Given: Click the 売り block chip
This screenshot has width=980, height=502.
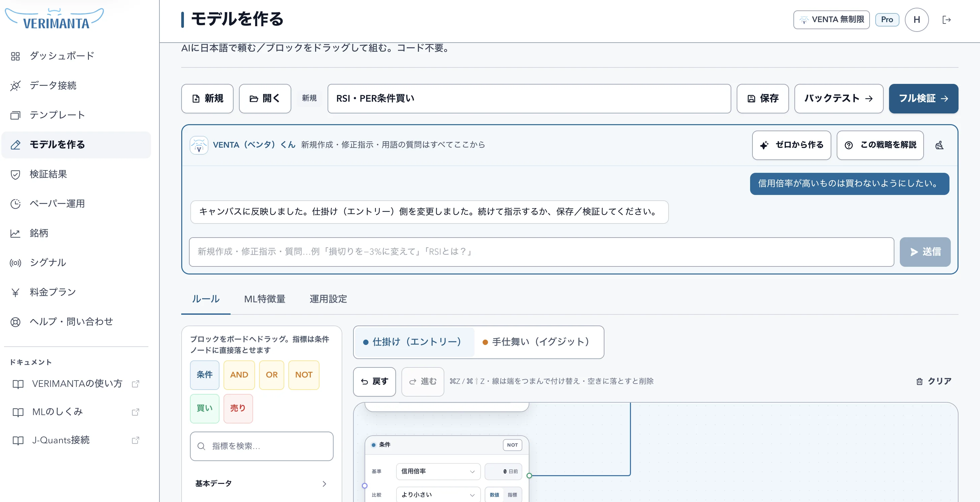Looking at the screenshot, I should coord(238,408).
